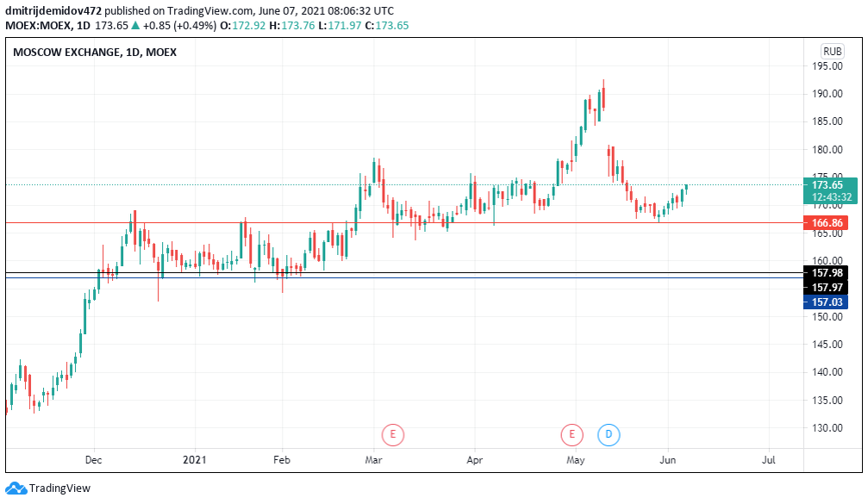The width and height of the screenshot is (868, 504).
Task: Open the TradingView text link
Action: click(59, 488)
